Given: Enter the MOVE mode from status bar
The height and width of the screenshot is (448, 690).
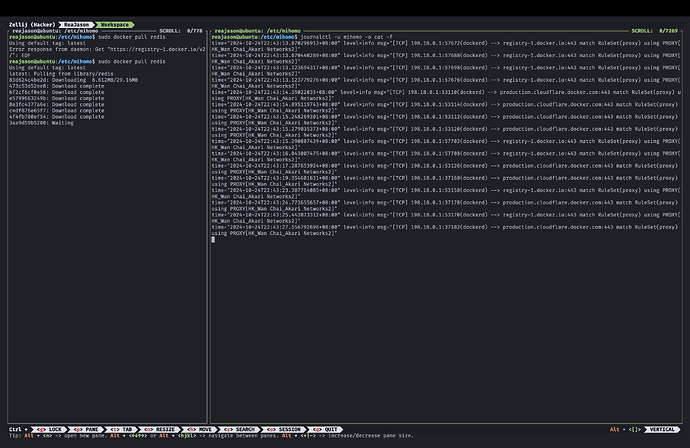Looking at the screenshot, I should click(200, 429).
